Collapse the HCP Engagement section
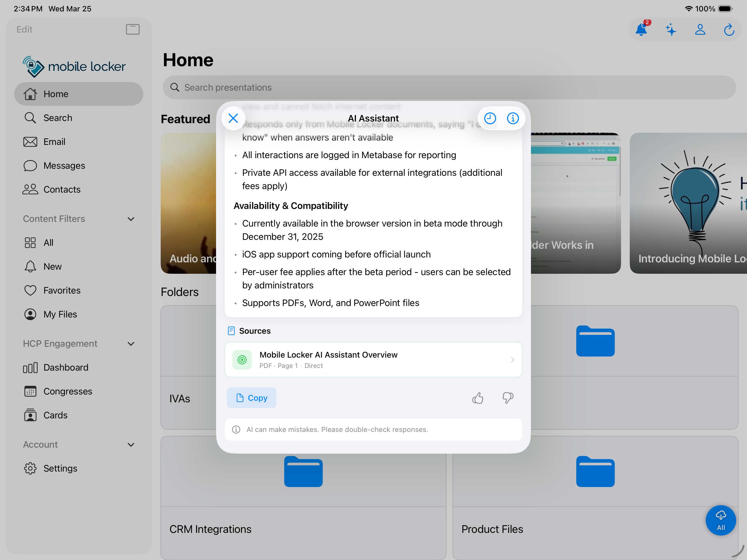 tap(131, 344)
